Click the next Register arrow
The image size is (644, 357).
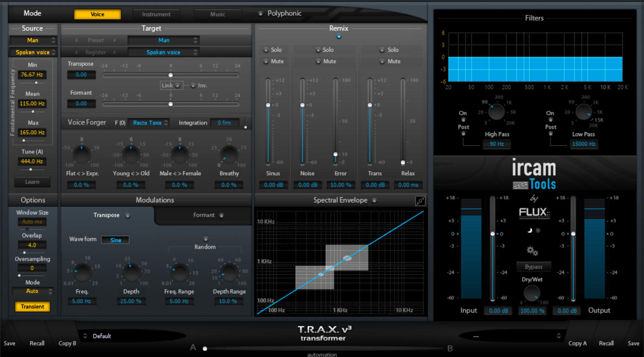tap(114, 52)
